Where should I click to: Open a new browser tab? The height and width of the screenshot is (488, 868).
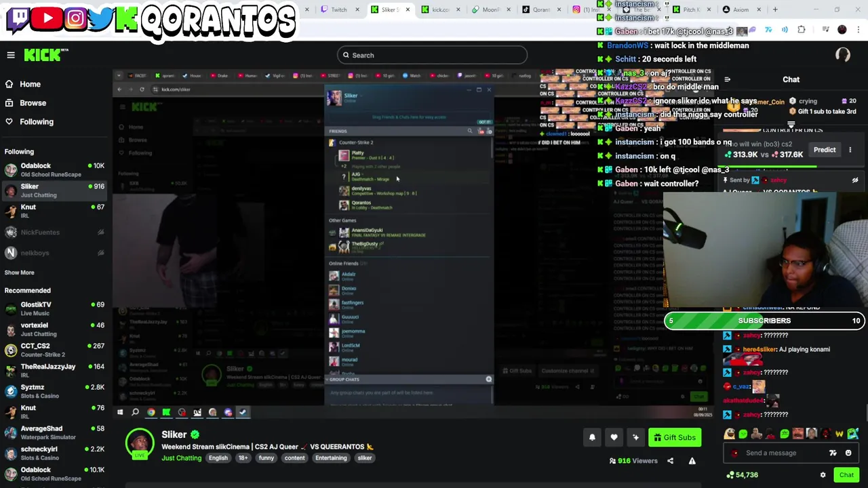[x=775, y=9]
